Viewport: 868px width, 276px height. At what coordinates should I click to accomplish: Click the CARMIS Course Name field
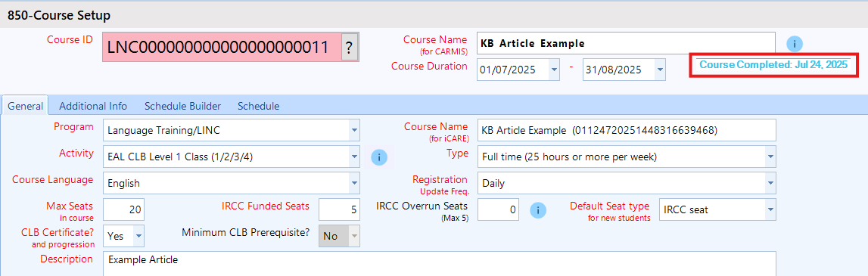pos(626,43)
